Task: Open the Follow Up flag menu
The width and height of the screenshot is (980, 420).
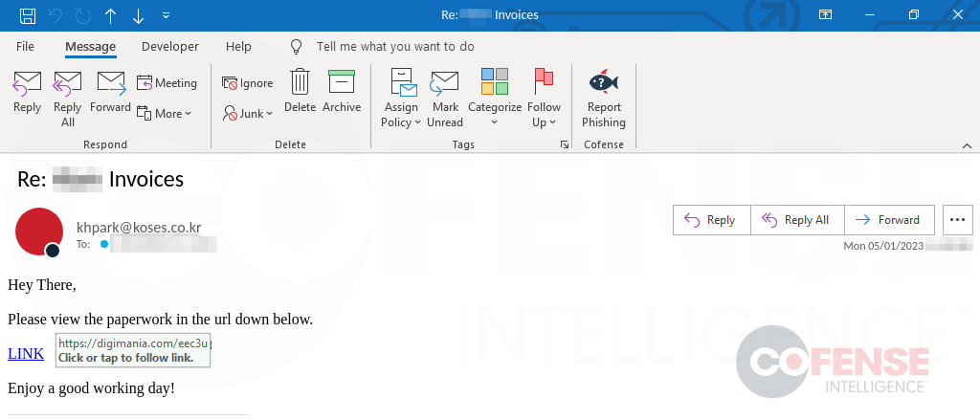Action: (544, 99)
